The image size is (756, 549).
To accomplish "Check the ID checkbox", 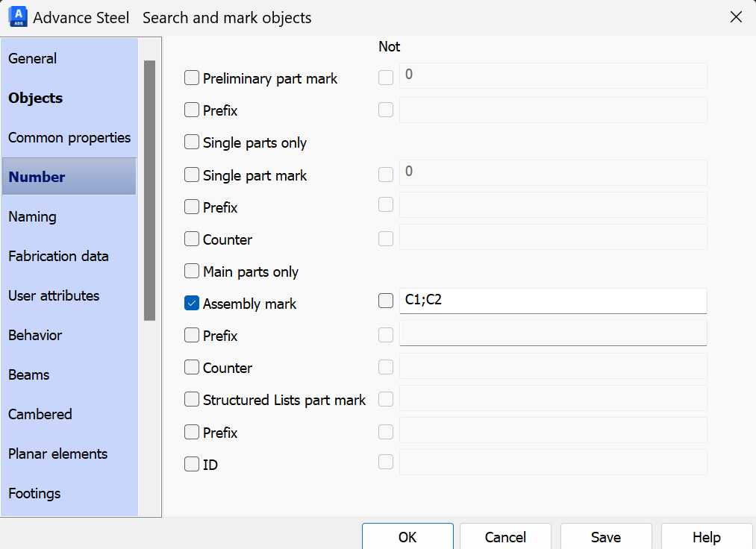I will coord(192,465).
